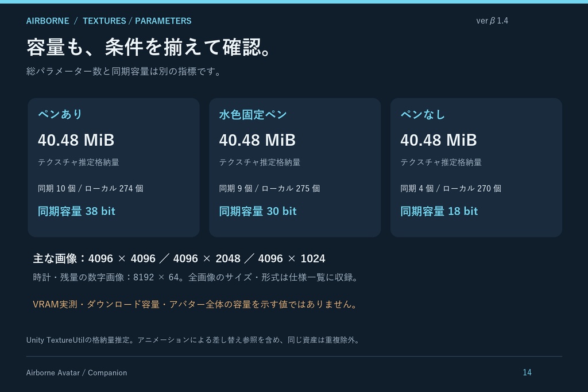This screenshot has height=392, width=588.
Task: Click the text 同期 4 個 / ローカル 270 個
Action: click(451, 188)
